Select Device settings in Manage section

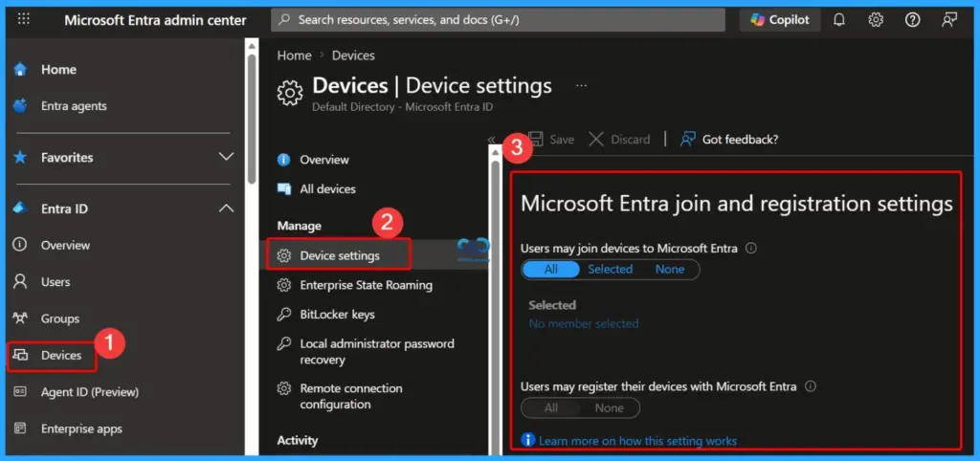340,255
